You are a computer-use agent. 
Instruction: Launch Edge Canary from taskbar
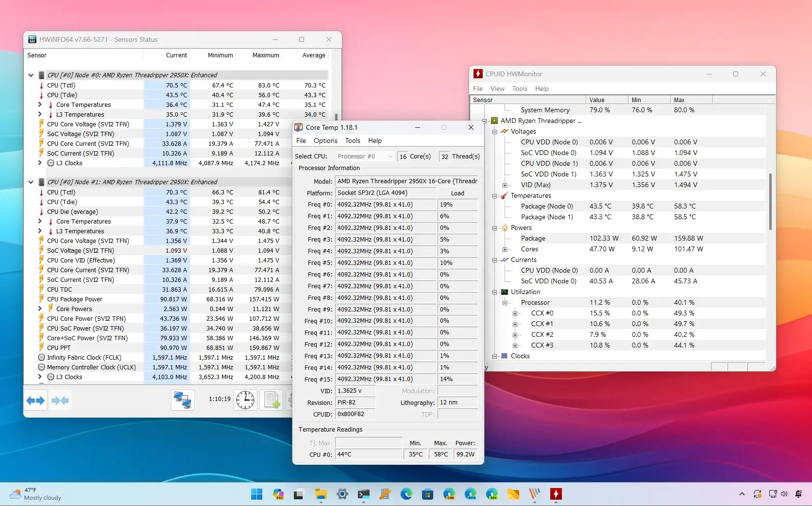449,494
